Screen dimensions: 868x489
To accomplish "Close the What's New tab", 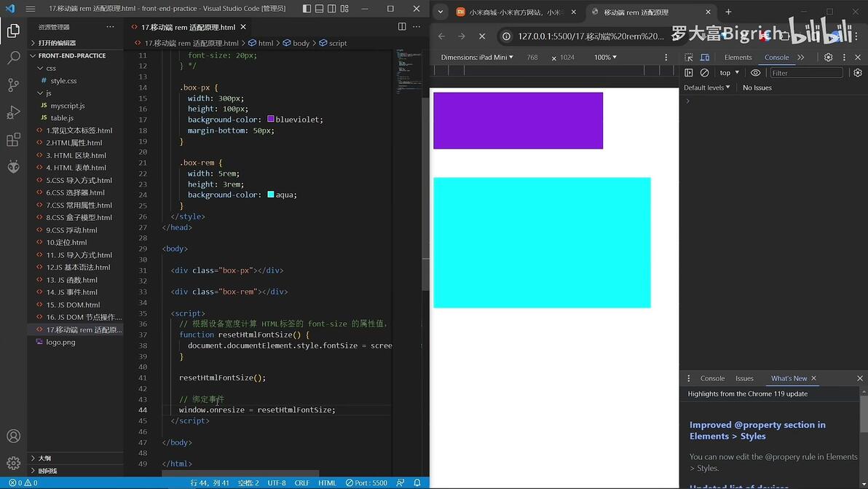I will [814, 378].
